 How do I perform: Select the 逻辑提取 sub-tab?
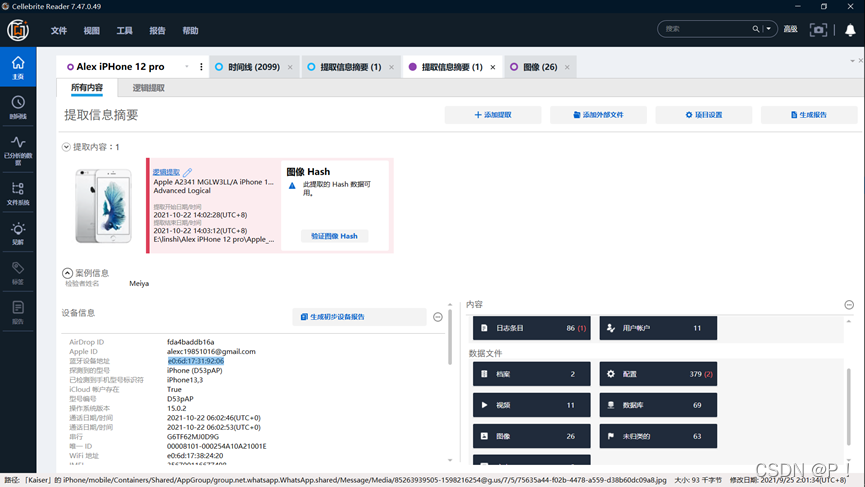(148, 88)
